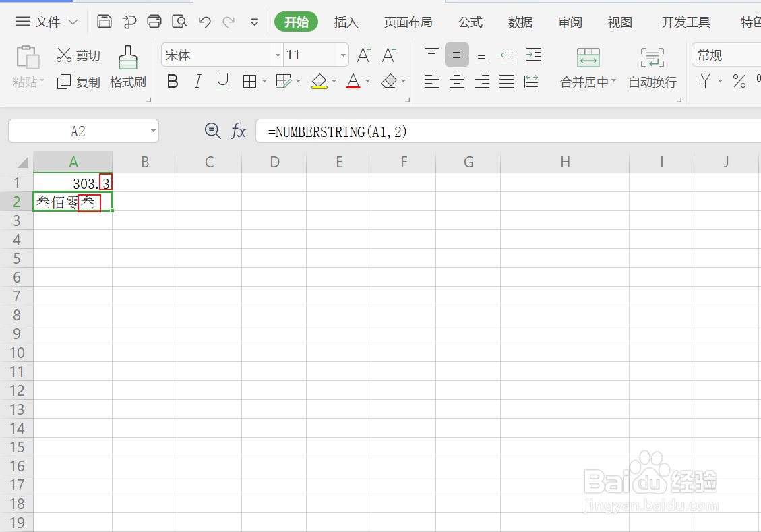761x532 pixels.
Task: Increase font size with A+ icon
Action: pos(364,55)
